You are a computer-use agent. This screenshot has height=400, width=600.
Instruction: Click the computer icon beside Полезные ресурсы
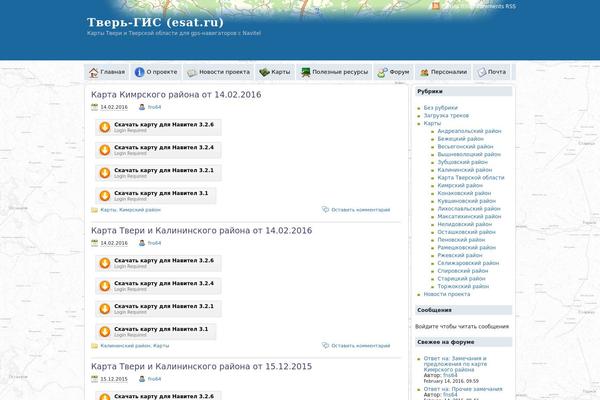(x=305, y=72)
